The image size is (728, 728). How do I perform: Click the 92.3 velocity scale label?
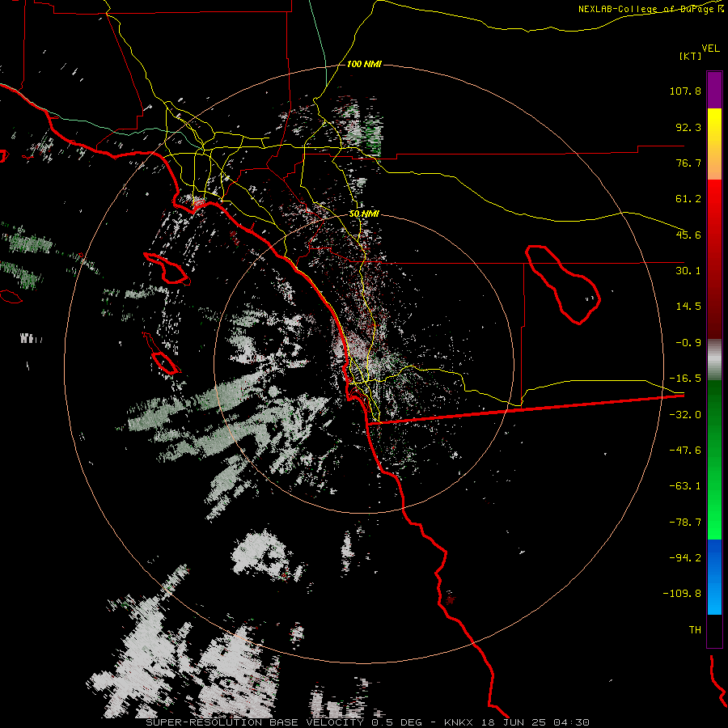688,127
